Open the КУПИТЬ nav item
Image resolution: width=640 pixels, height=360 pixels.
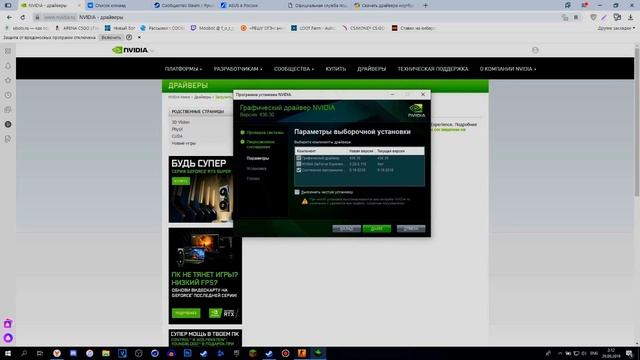(336, 69)
